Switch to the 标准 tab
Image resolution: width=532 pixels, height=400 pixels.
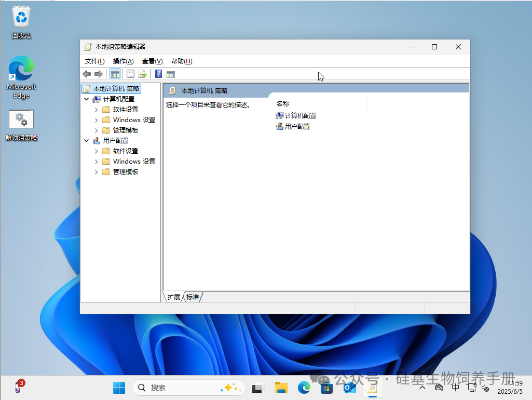[193, 297]
